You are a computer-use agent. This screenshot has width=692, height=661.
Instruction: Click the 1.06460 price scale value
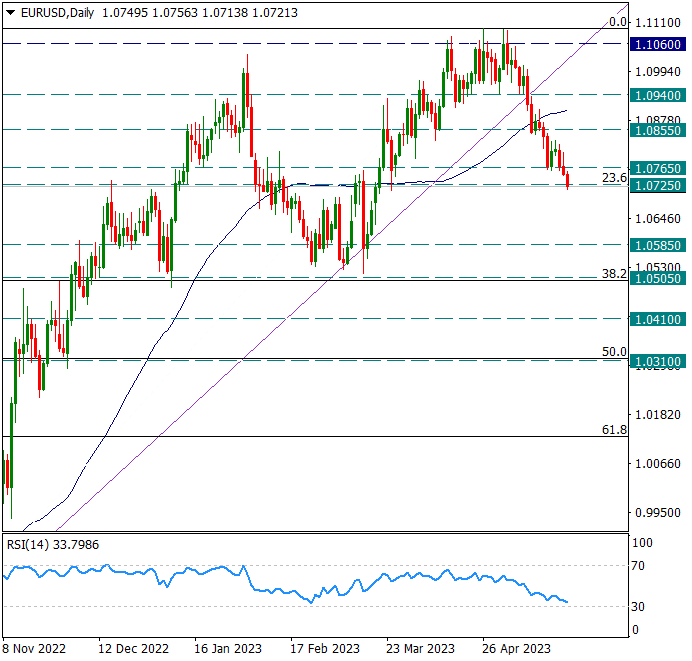point(658,219)
